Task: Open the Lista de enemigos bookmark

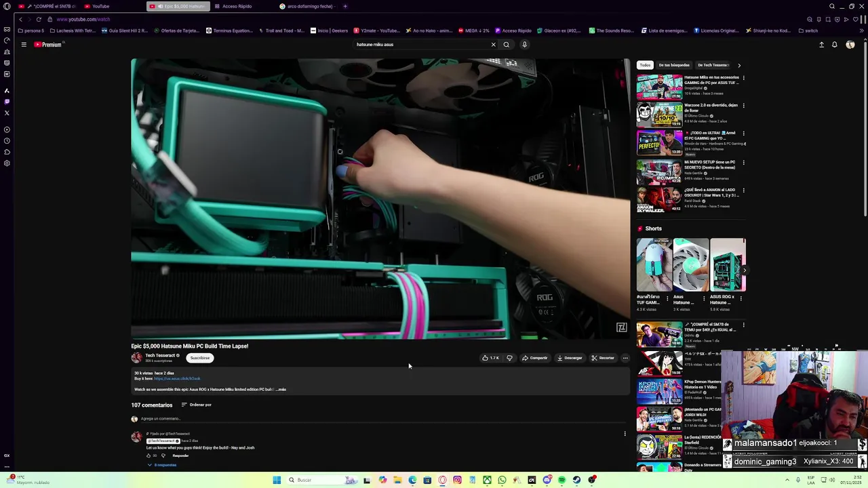Action: click(x=664, y=30)
